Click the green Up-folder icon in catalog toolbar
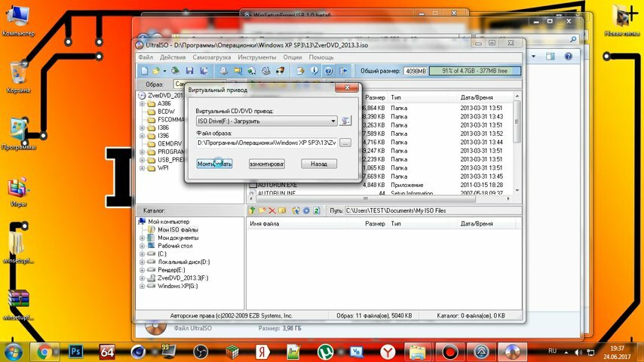 click(x=252, y=210)
